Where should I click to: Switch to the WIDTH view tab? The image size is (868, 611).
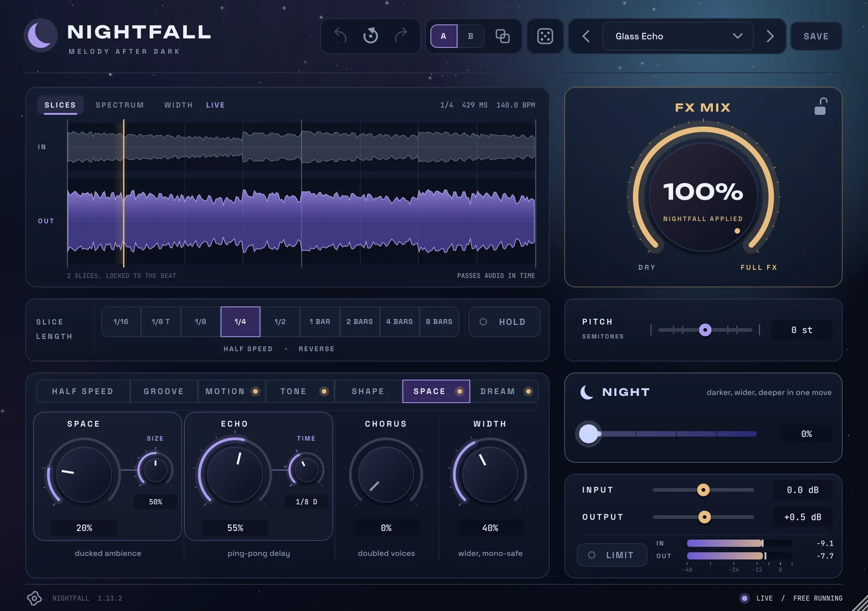(178, 105)
